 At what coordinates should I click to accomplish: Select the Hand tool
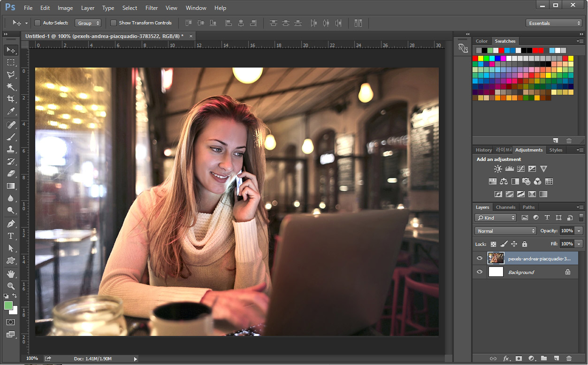[11, 274]
